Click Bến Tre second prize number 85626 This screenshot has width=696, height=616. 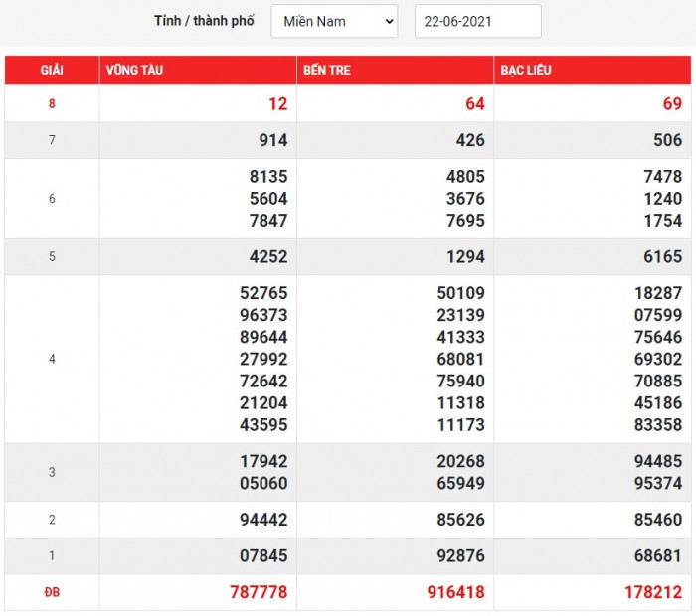(460, 519)
